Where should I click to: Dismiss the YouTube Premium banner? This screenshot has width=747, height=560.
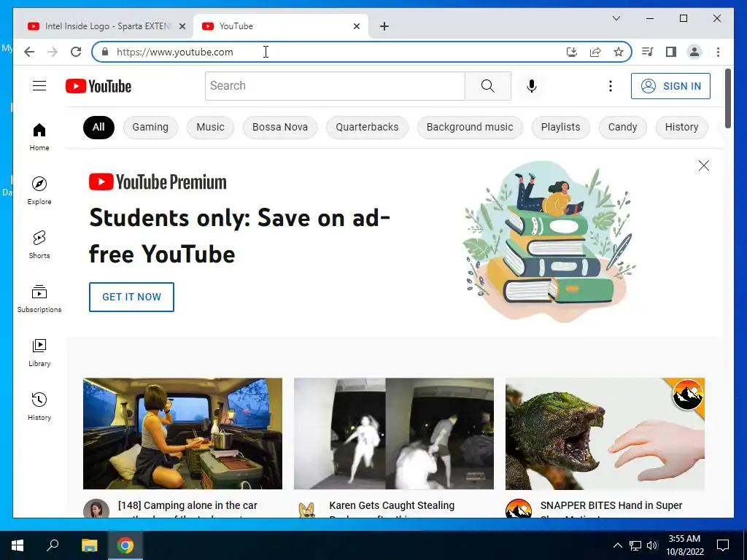704,166
